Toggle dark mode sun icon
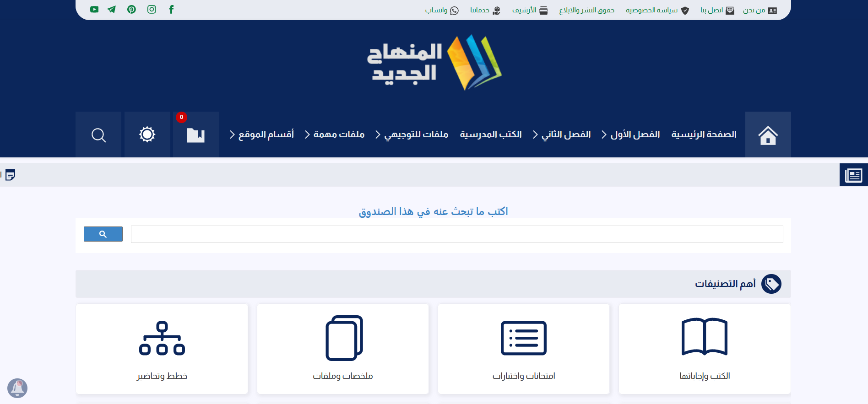Viewport: 868px width, 404px height. point(147,135)
